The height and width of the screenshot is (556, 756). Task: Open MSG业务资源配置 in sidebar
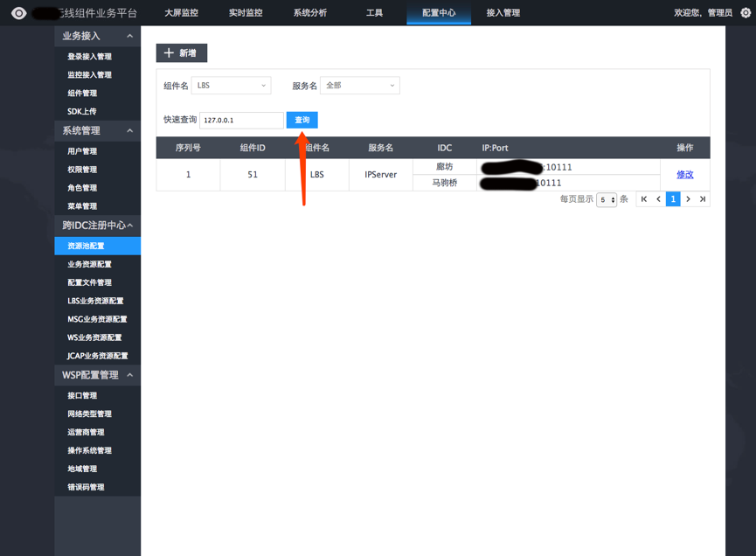[x=97, y=319]
